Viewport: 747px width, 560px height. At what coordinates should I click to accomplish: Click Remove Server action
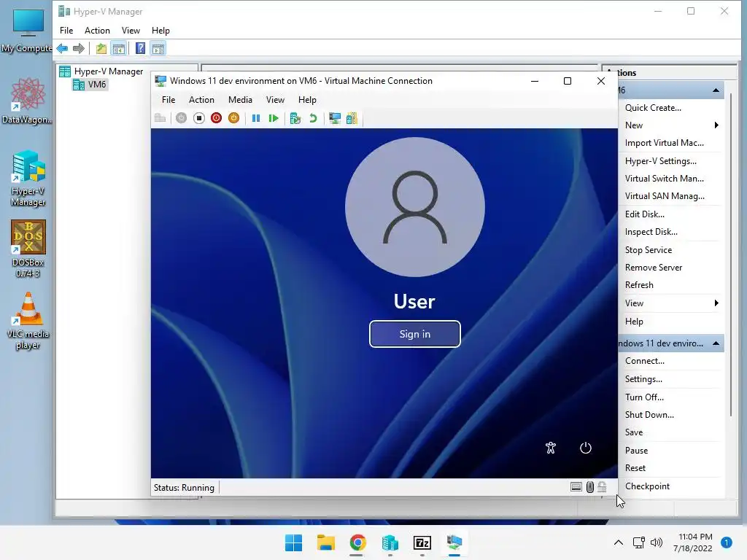[654, 268]
